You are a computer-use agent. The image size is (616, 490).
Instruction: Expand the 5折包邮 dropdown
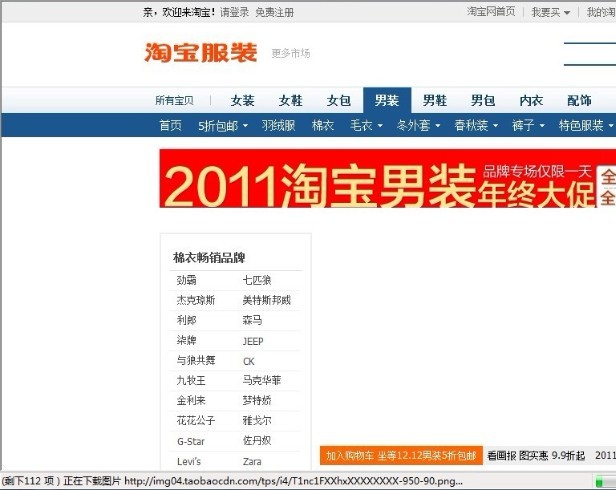tap(223, 126)
